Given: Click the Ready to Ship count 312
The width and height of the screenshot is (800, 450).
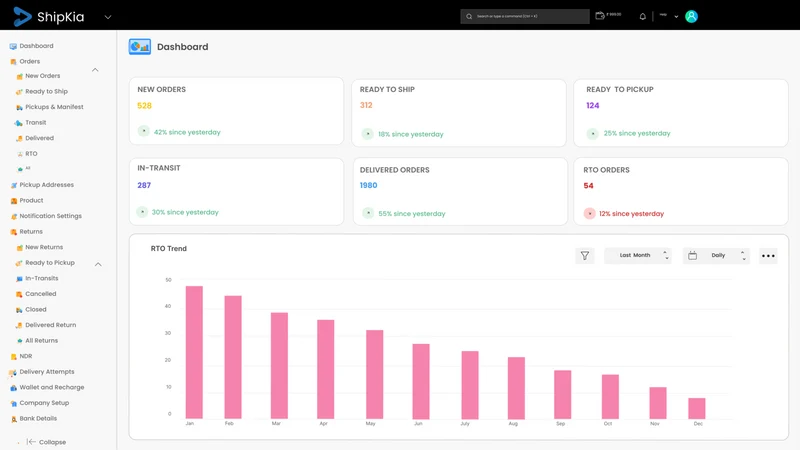Looking at the screenshot, I should tap(366, 105).
